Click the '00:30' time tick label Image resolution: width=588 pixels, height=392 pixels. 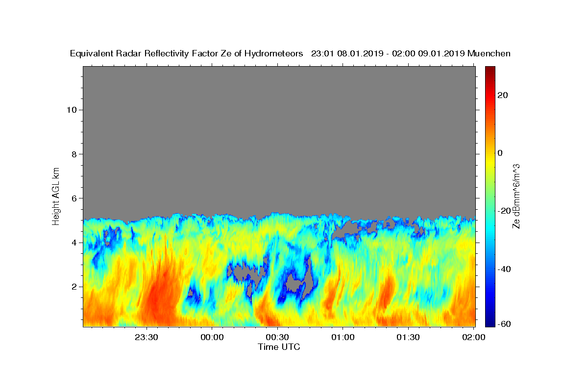pos(277,337)
